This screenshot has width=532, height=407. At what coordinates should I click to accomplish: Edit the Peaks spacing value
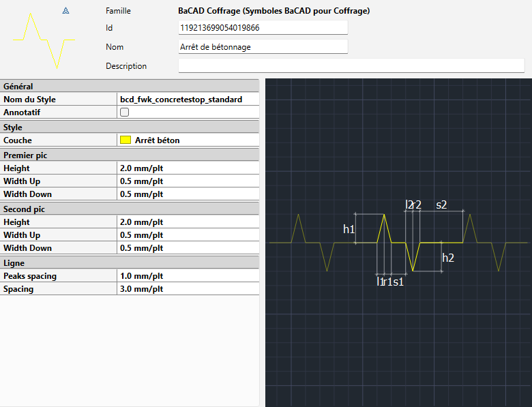click(x=188, y=276)
